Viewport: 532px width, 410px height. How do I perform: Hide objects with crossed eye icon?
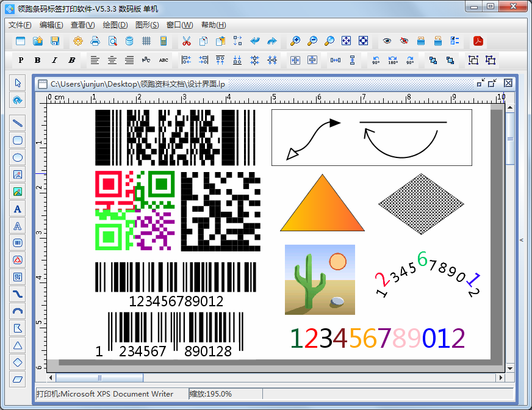pyautogui.click(x=404, y=41)
